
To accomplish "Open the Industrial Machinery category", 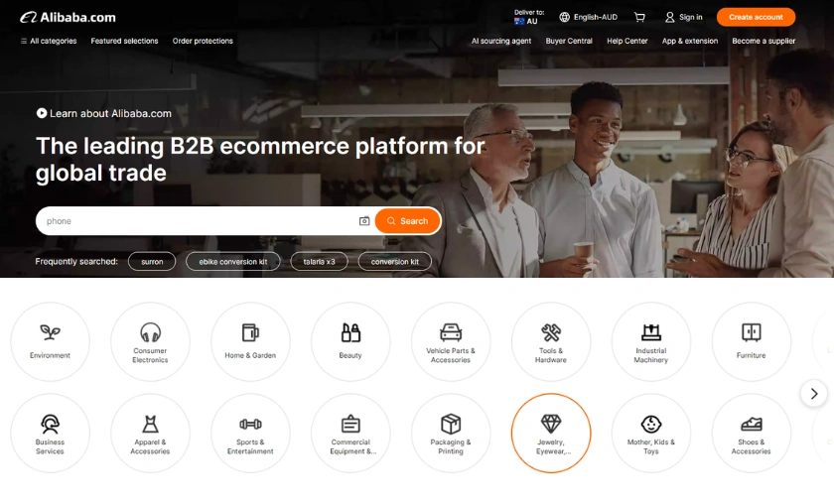I will pyautogui.click(x=651, y=342).
